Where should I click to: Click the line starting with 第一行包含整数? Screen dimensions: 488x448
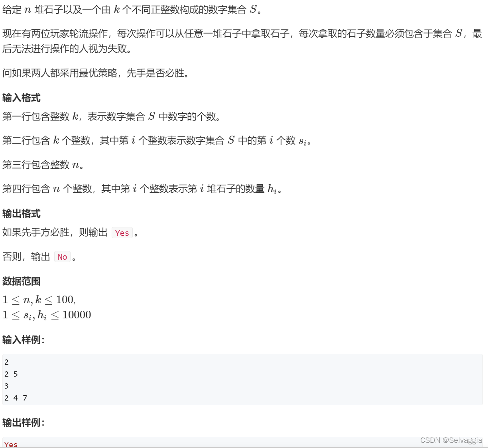pyautogui.click(x=112, y=116)
